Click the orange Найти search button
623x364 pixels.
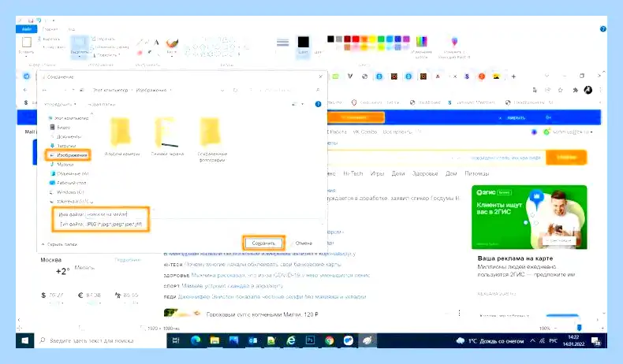[566, 158]
